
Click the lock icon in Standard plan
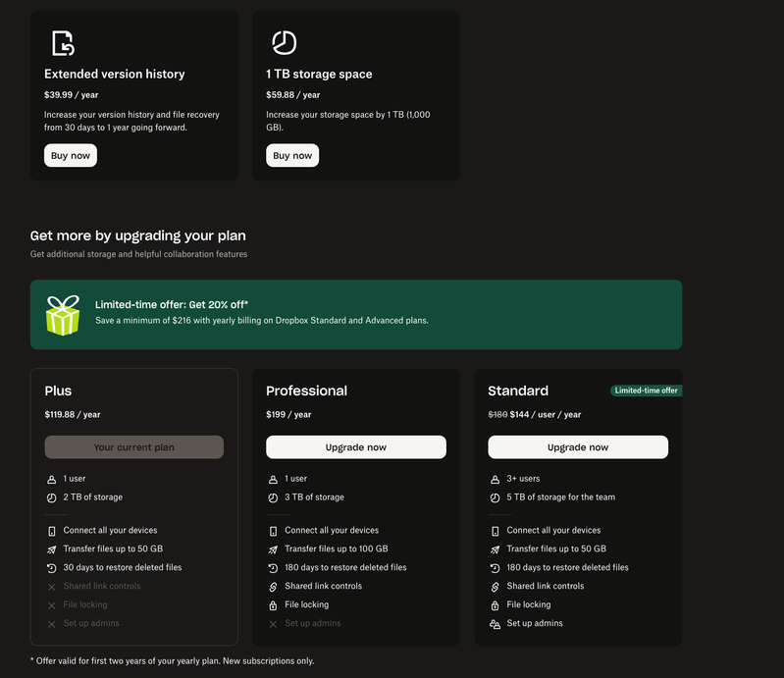[x=496, y=605]
